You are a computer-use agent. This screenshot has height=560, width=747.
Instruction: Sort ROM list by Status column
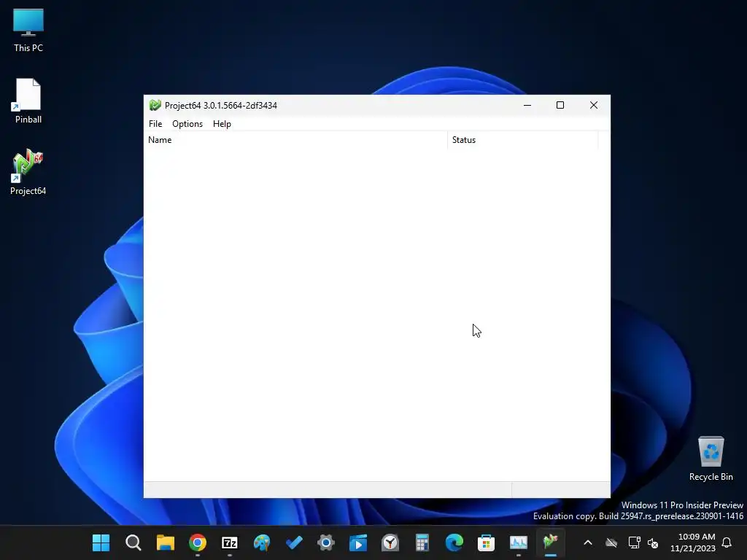522,140
